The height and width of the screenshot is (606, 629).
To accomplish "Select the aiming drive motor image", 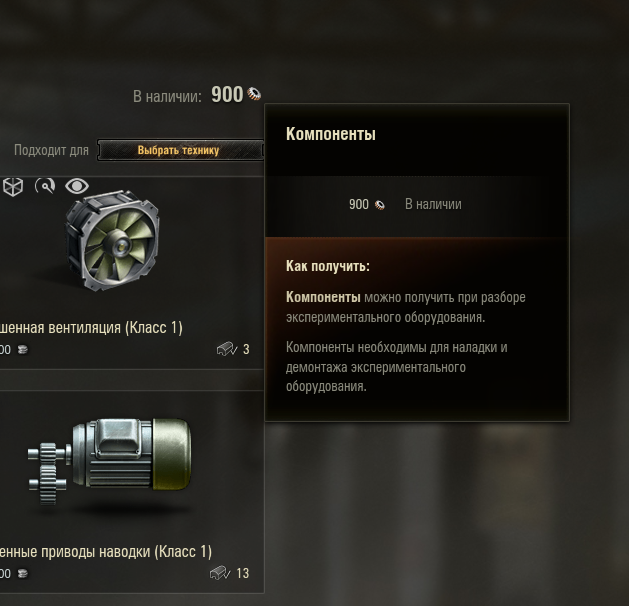I will [110, 461].
